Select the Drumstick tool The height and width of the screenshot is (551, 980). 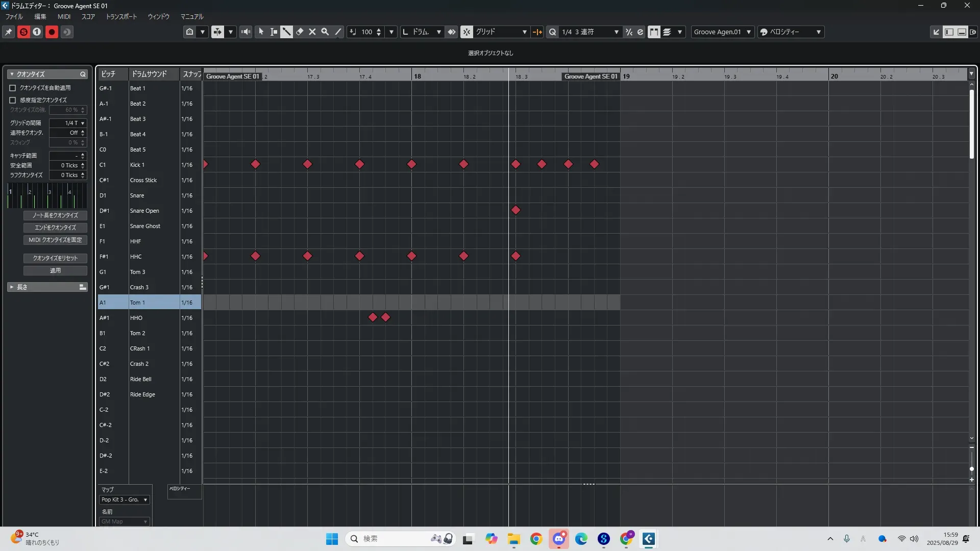tap(286, 32)
